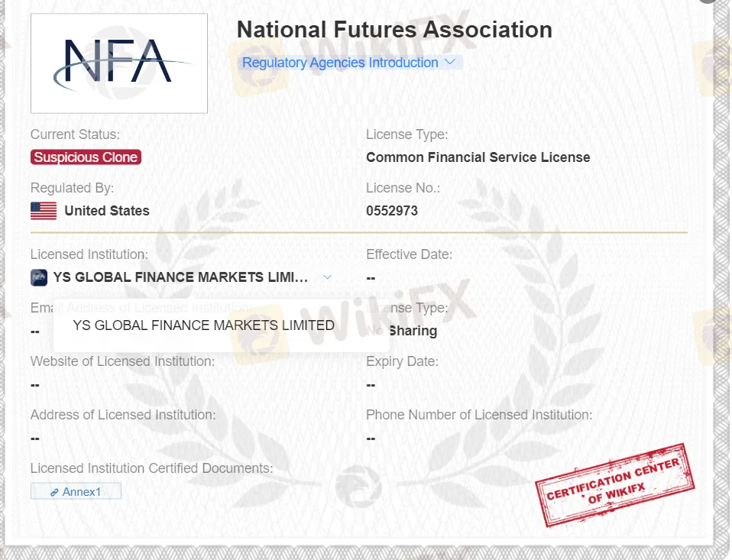Close the dialog with the top-right button
The height and width of the screenshot is (560, 732).
click(708, 1)
